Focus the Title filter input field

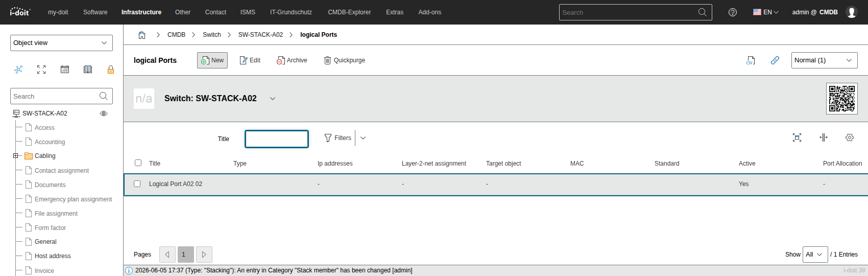[x=277, y=139]
